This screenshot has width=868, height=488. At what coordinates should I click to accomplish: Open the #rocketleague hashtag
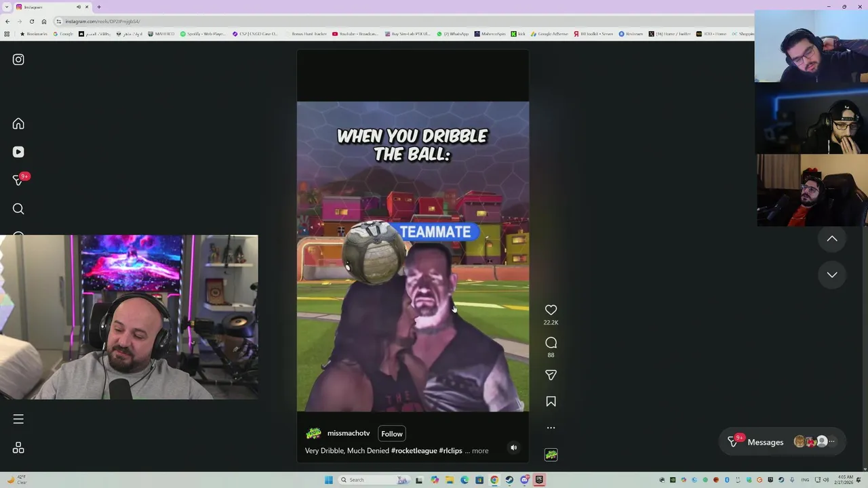[x=414, y=451]
